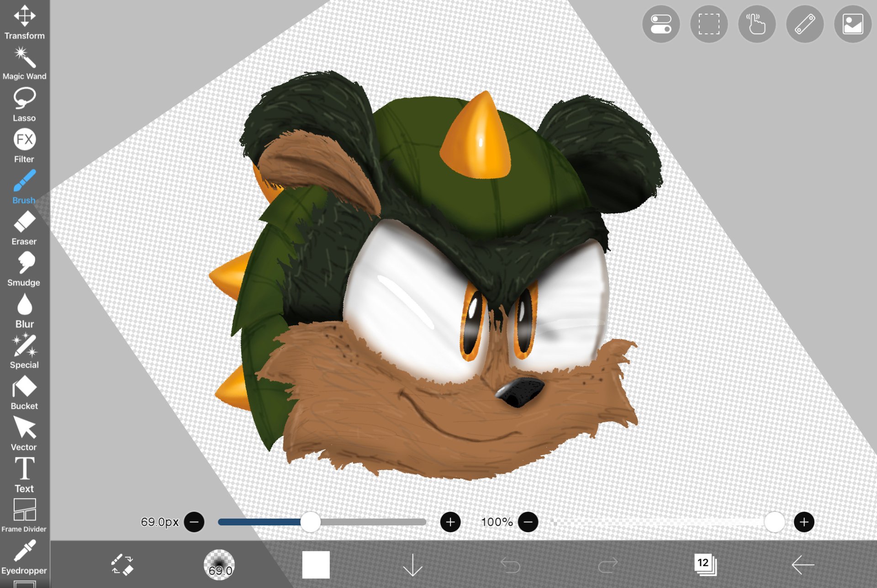877x588 pixels.
Task: Open the settings toggles button at top
Action: [661, 24]
